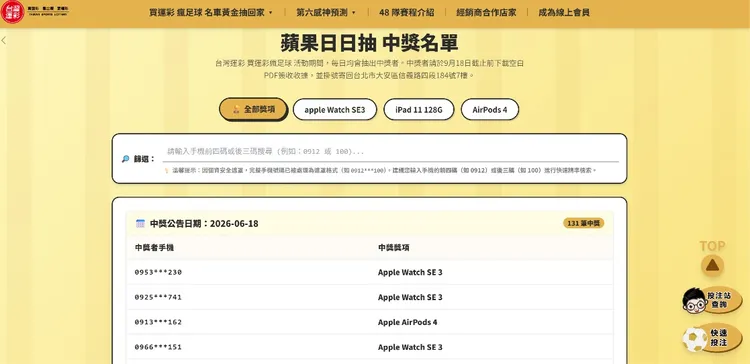This screenshot has width=750, height=364.
Task: Click phone number 0966***151
Action: pyautogui.click(x=158, y=347)
